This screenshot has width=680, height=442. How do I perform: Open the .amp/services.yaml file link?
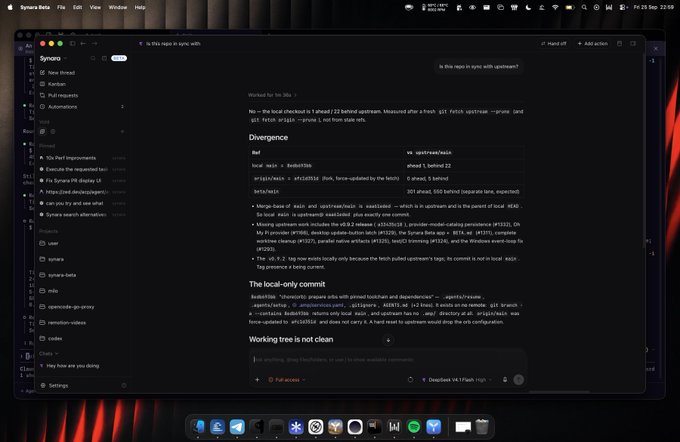317,305
